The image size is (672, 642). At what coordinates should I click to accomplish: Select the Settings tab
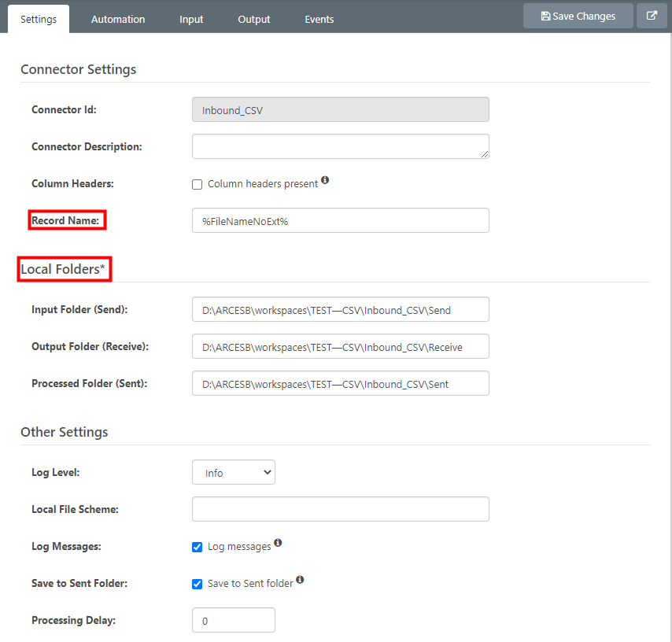click(39, 19)
